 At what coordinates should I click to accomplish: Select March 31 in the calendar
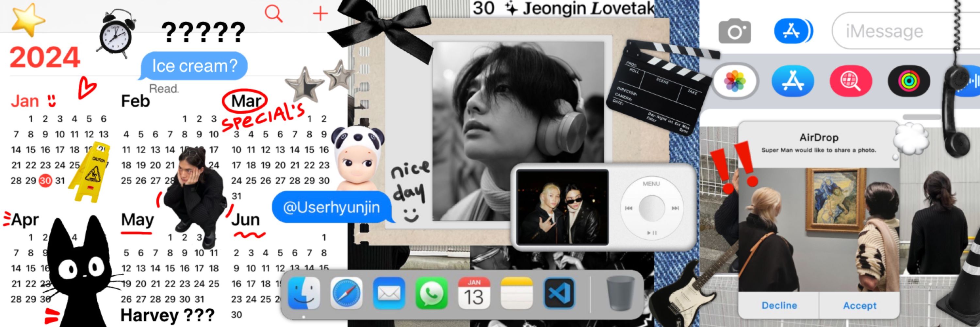pyautogui.click(x=237, y=196)
